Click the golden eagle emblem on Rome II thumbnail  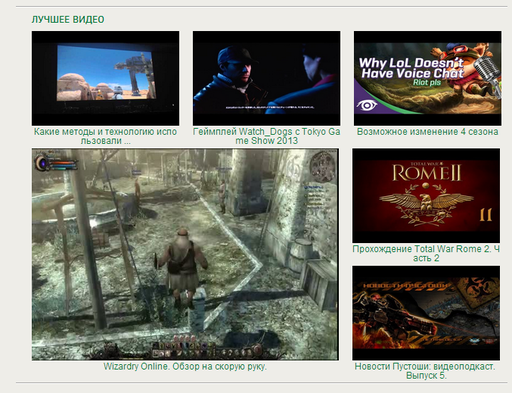coord(426,202)
